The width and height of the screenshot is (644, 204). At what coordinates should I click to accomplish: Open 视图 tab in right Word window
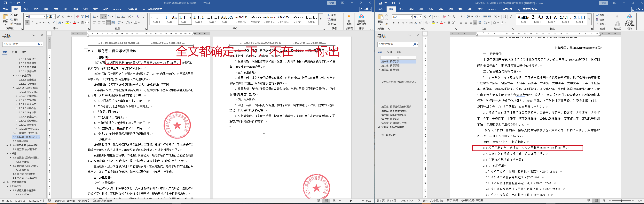coord(471,9)
